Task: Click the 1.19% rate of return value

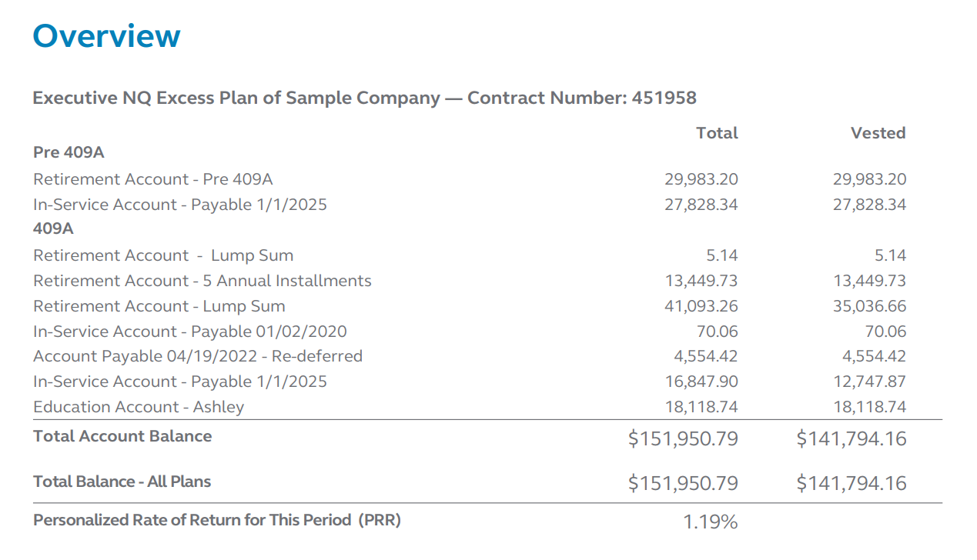Action: click(710, 522)
